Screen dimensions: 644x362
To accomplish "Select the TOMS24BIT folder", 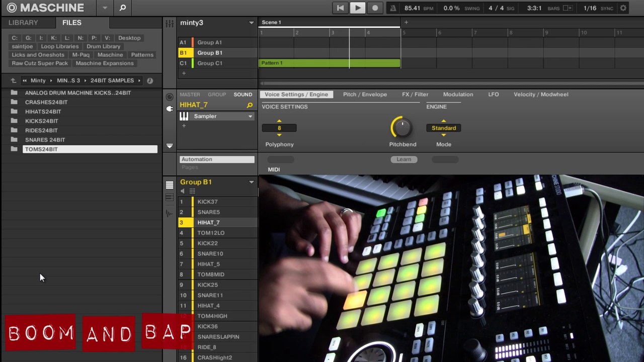I will 90,149.
